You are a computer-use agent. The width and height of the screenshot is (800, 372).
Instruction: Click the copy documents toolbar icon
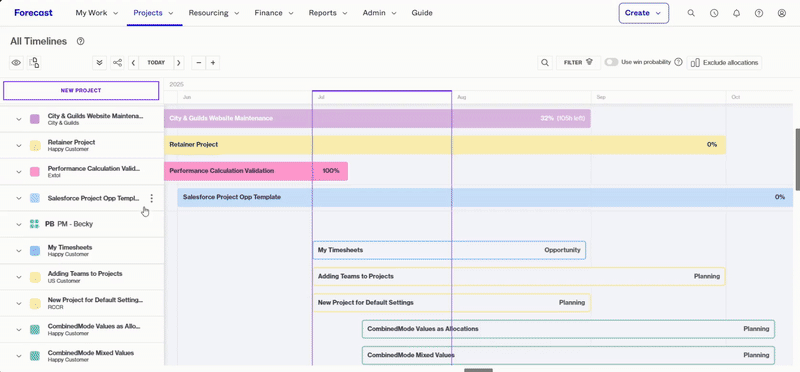point(34,63)
